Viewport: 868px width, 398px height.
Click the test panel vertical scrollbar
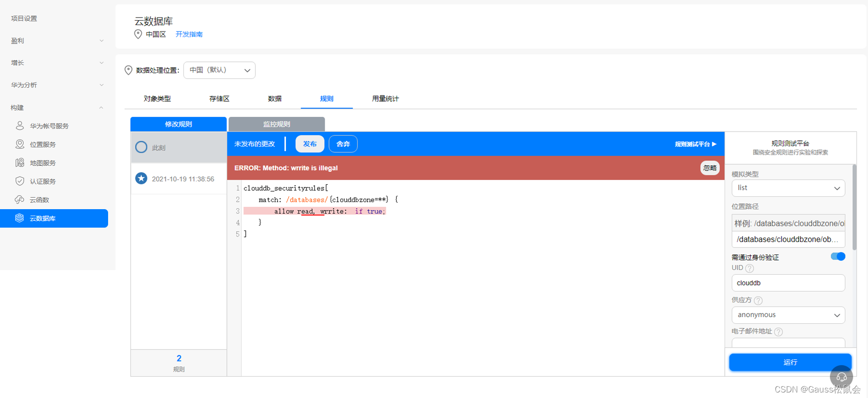(854, 207)
